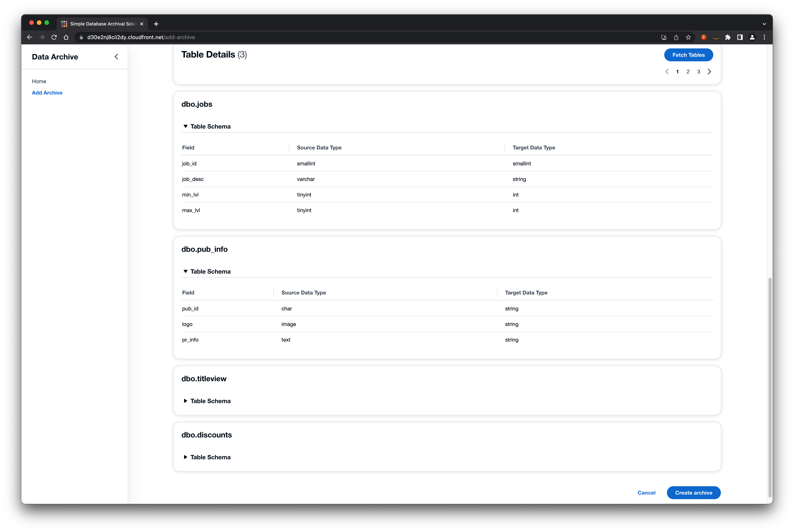This screenshot has width=794, height=532.
Task: Go to next page of tables
Action: (x=709, y=72)
